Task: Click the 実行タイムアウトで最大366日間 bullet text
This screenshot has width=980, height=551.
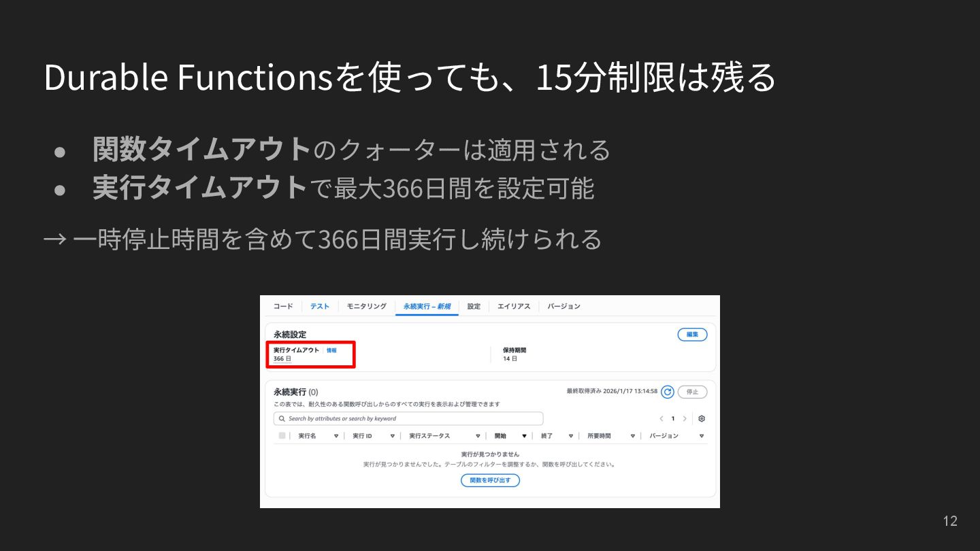Action: (x=344, y=188)
